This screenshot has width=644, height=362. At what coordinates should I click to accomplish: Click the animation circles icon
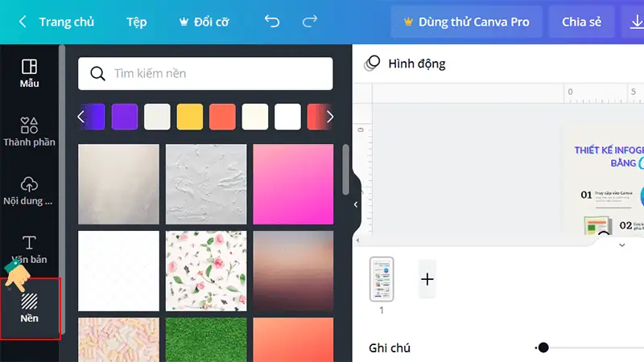(372, 64)
